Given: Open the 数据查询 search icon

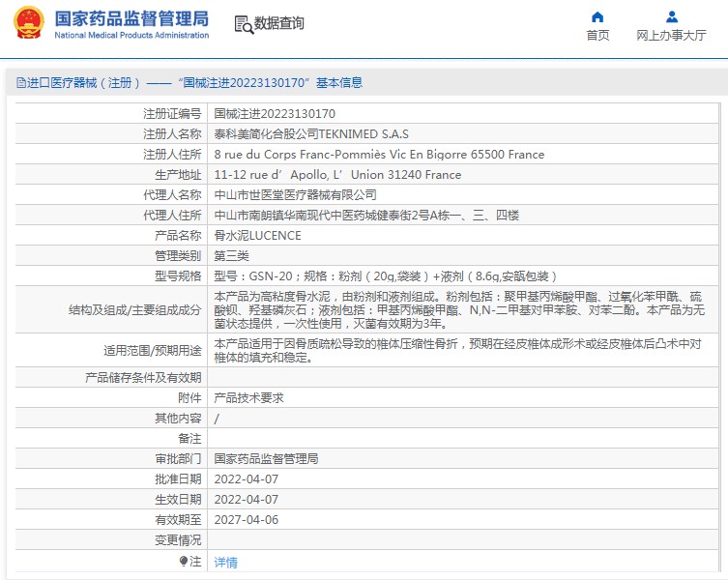Looking at the screenshot, I should tap(244, 24).
